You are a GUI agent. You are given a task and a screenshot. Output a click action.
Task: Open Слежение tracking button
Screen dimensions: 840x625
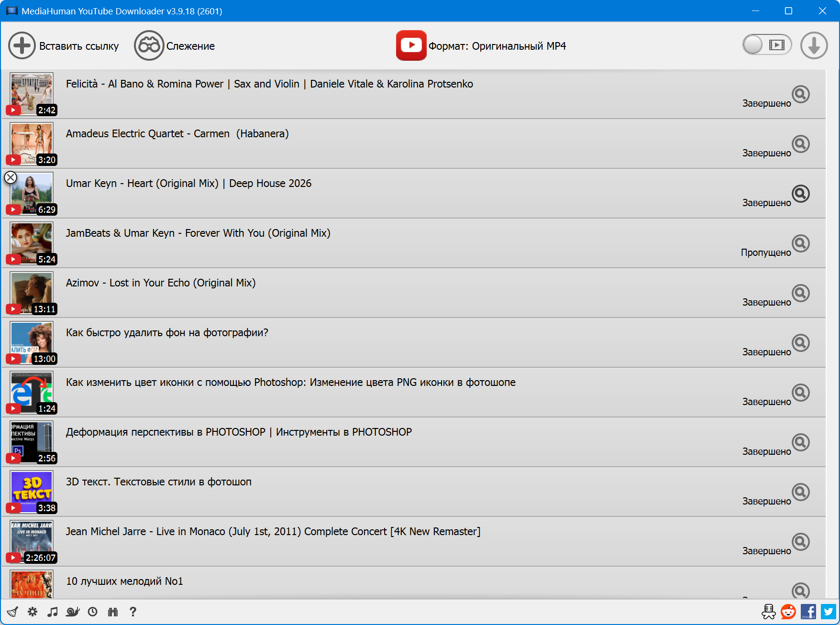pyautogui.click(x=175, y=46)
